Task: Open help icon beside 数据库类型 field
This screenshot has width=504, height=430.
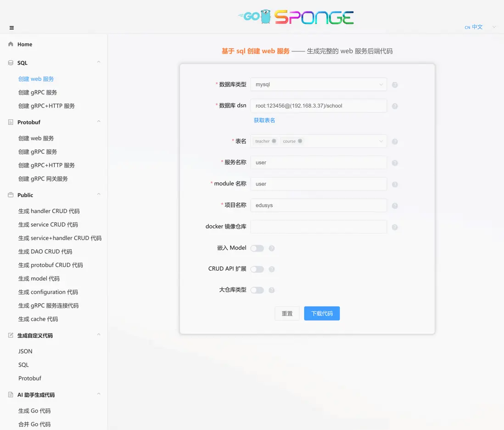Action: click(x=395, y=84)
